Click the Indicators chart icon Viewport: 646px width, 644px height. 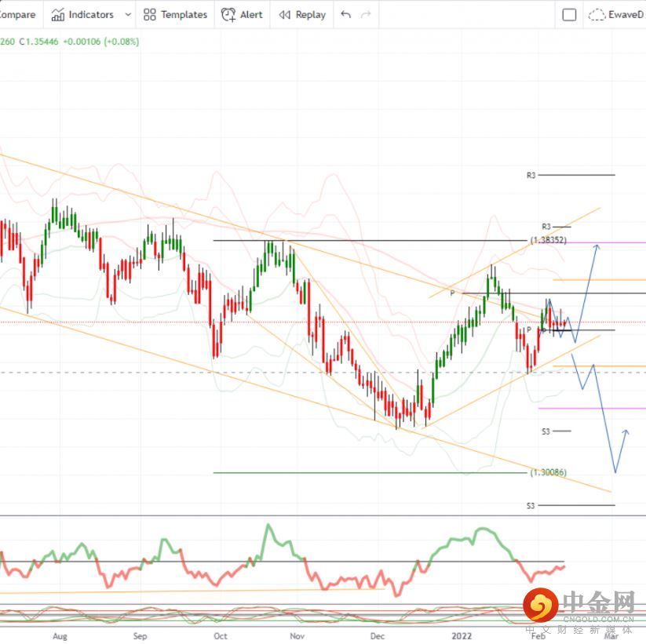57,15
